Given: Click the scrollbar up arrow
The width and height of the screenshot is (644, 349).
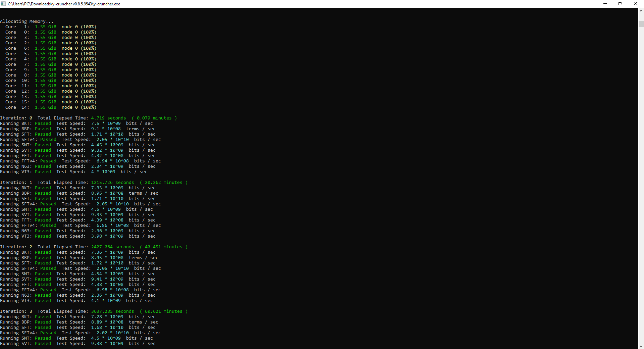Looking at the screenshot, I should click(x=641, y=11).
